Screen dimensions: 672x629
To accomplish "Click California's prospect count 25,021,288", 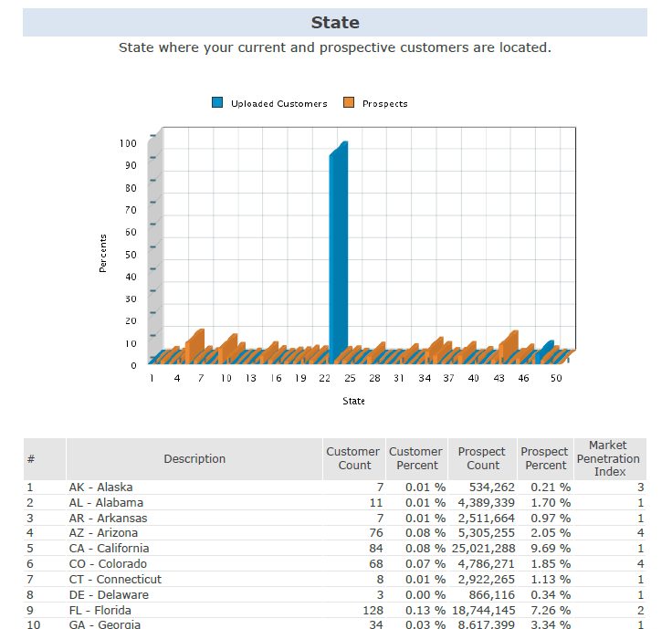I will 482,549.
